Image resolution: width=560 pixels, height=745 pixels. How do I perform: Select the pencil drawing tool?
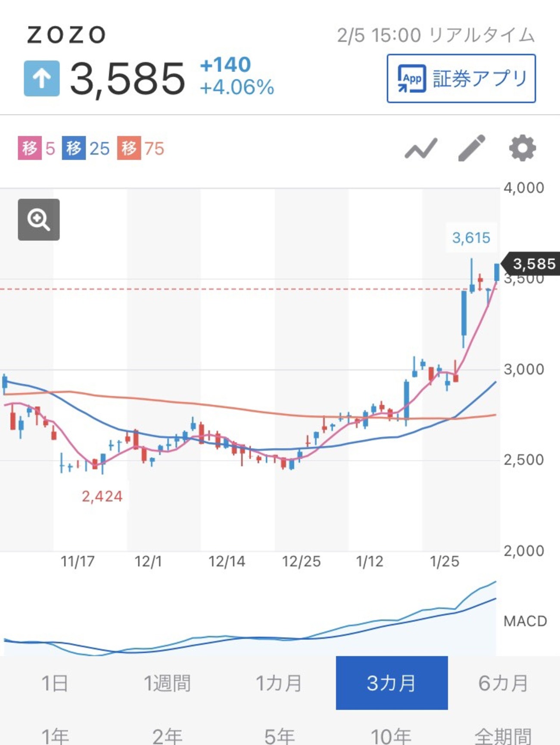(471, 148)
